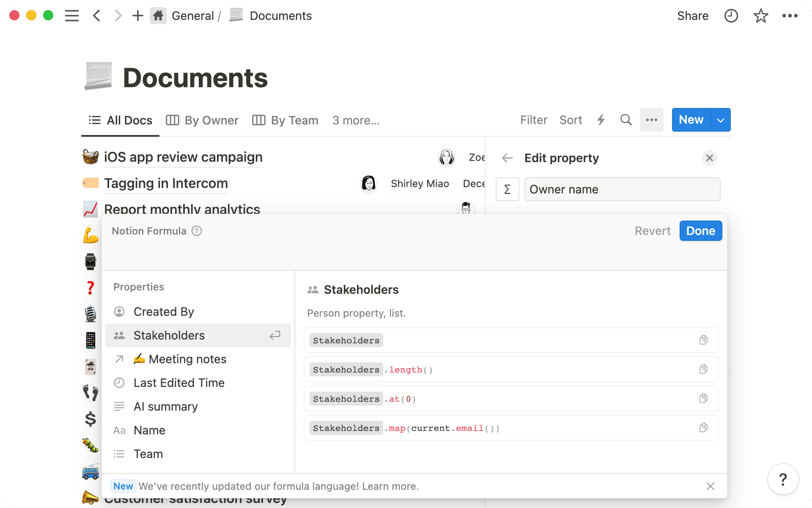Open the database options ellipsis menu
The width and height of the screenshot is (812, 508).
point(651,120)
